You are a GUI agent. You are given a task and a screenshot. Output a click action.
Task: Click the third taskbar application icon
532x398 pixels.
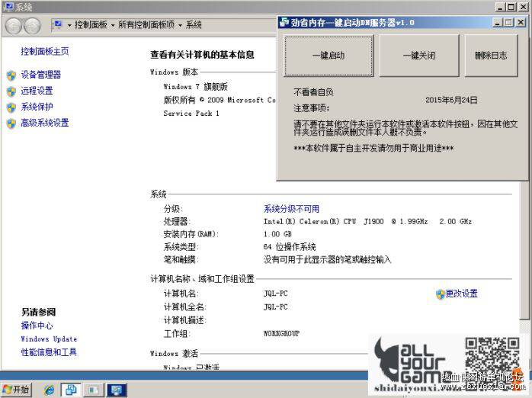point(93,390)
